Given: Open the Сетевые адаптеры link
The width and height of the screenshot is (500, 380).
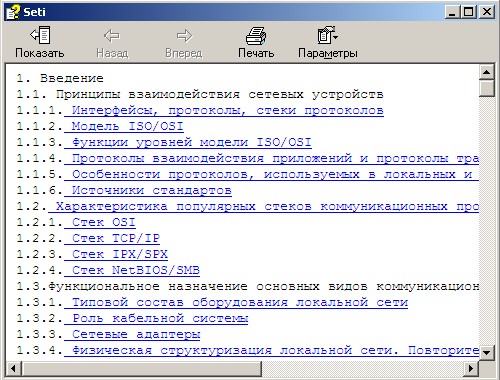Looking at the screenshot, I should coord(132,334).
